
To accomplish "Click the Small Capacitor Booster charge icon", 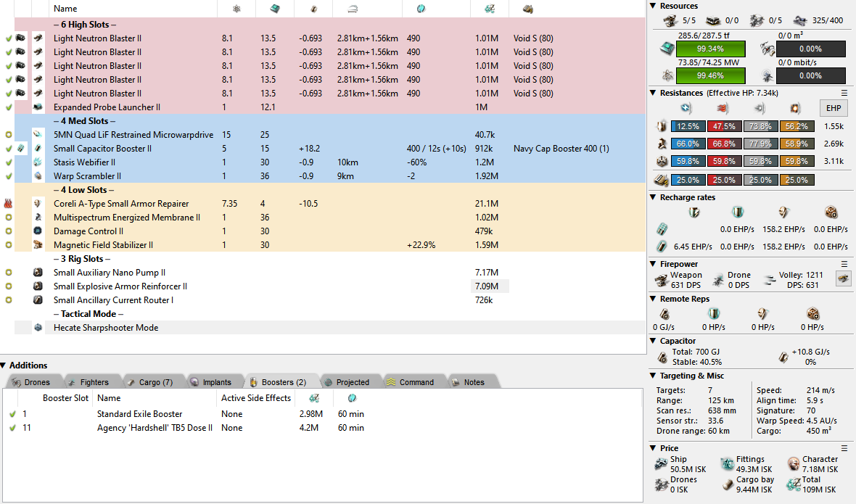I will tap(21, 149).
